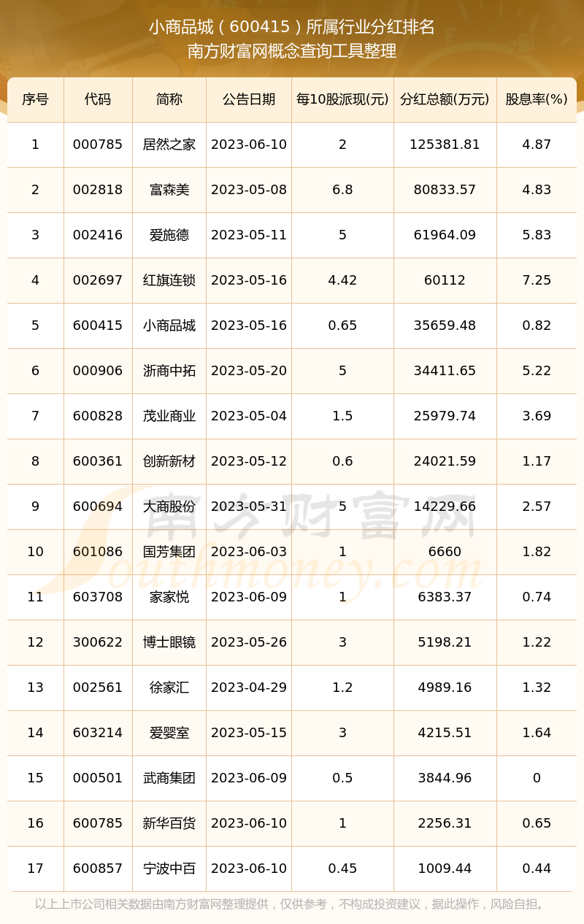This screenshot has width=584, height=924.
Task: Select stock code 000501
Action: pos(98,778)
